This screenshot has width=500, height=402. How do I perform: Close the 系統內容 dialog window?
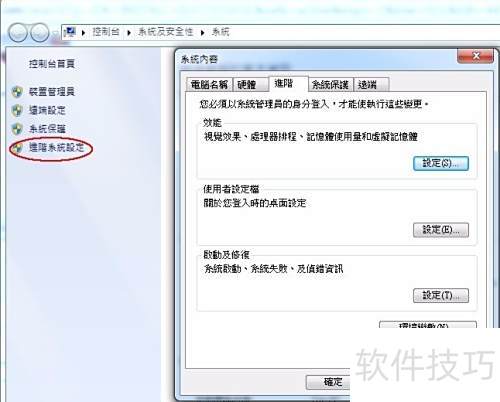(476, 56)
